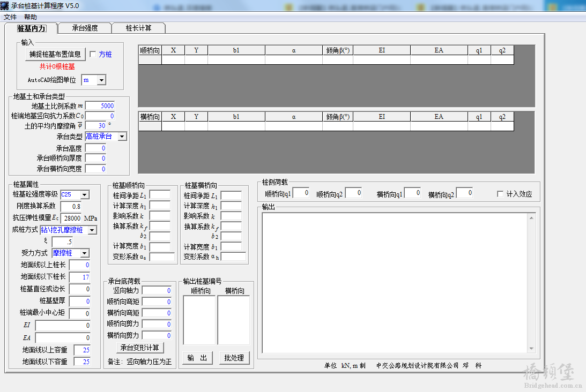Open the 承台类型 dropdown

click(122, 137)
